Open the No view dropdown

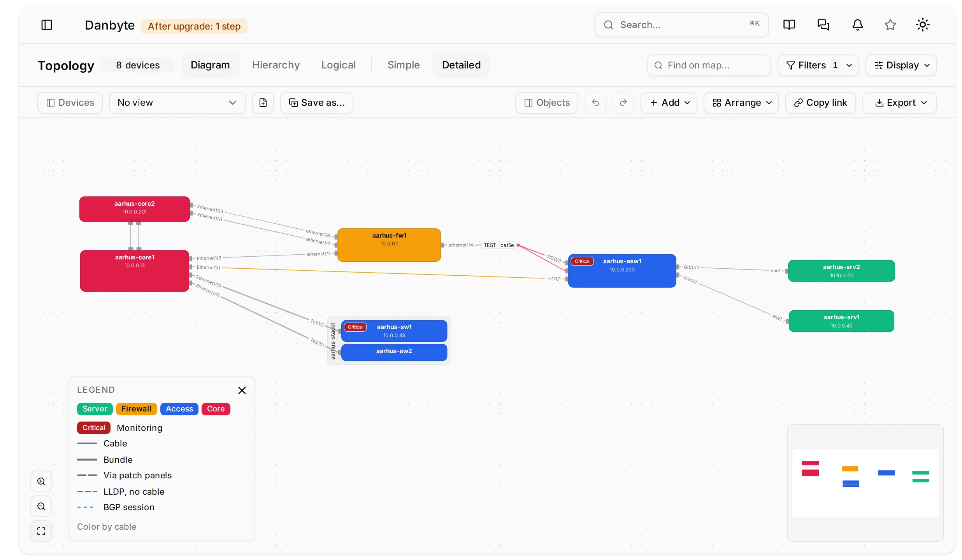click(177, 103)
